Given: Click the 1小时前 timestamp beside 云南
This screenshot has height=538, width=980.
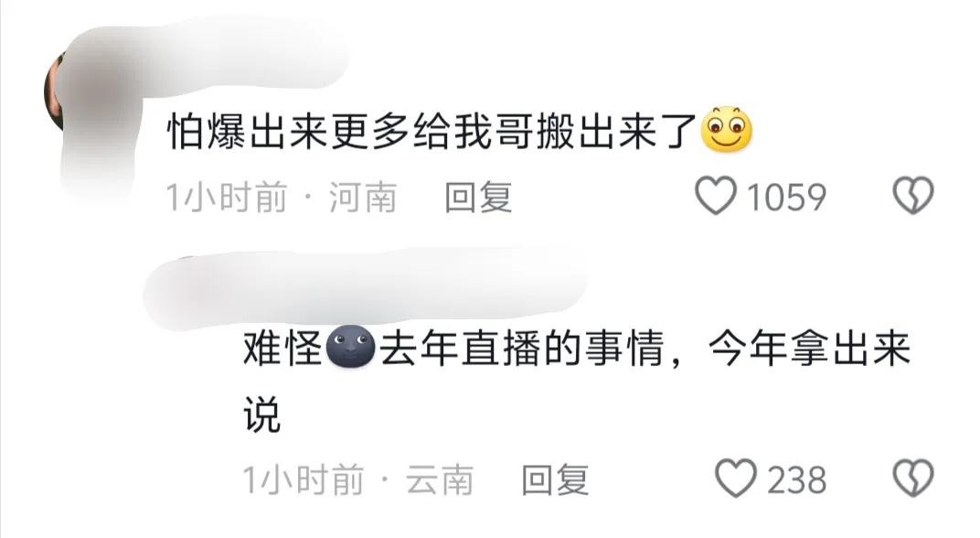Looking at the screenshot, I should tap(304, 479).
